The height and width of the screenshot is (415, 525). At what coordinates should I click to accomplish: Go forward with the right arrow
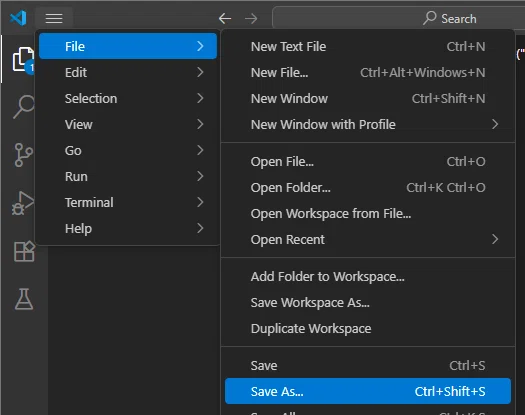pos(251,18)
